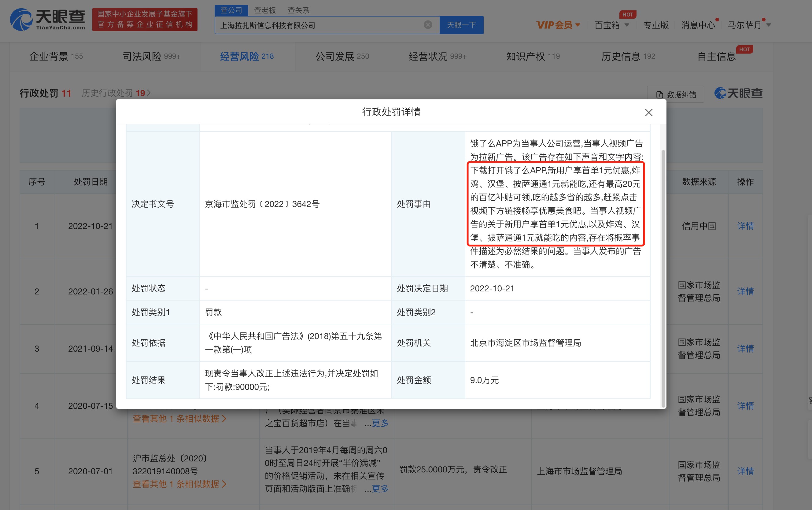The width and height of the screenshot is (812, 510).
Task: Open 详情 for the 2022-01-26 penalty row
Action: click(745, 291)
